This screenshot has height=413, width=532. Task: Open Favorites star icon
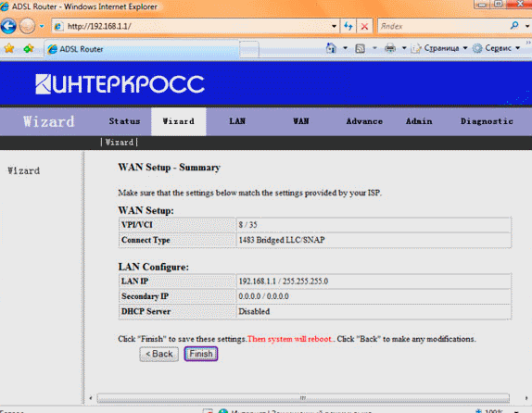9,48
